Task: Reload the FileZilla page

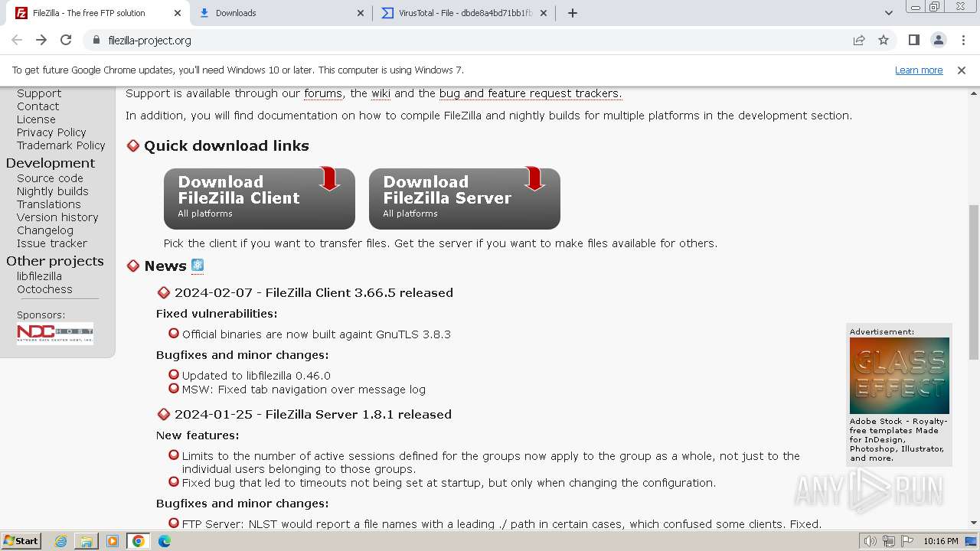Action: (x=66, y=40)
